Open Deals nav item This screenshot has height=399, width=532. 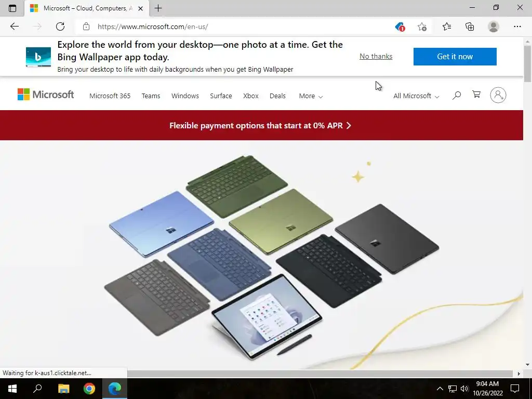[x=277, y=96]
